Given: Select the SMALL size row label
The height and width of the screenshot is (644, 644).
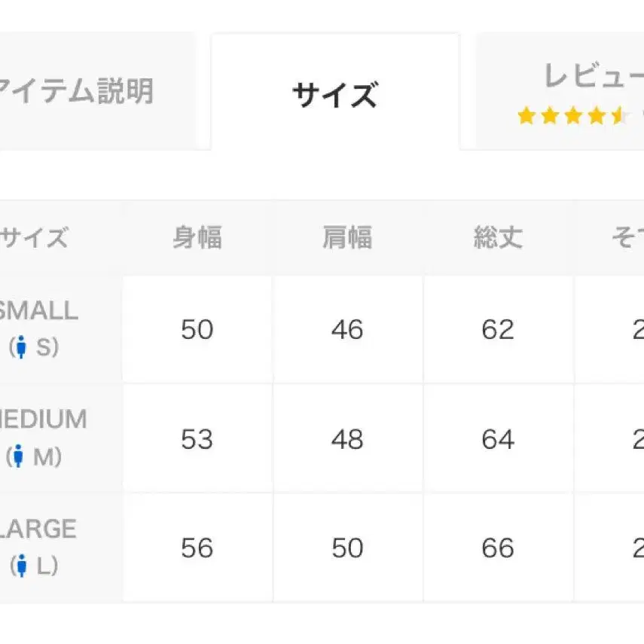Looking at the screenshot, I should [38, 310].
